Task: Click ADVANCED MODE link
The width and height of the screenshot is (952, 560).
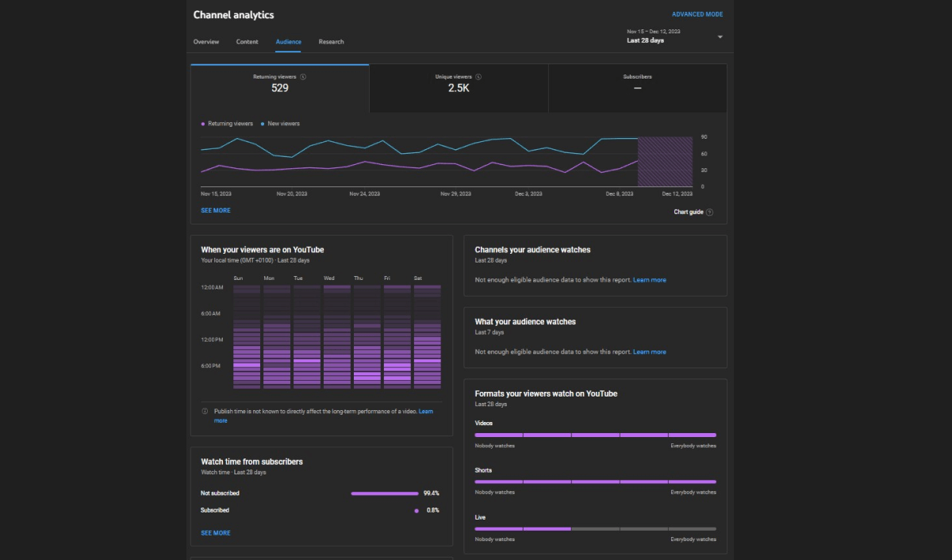Action: (697, 14)
